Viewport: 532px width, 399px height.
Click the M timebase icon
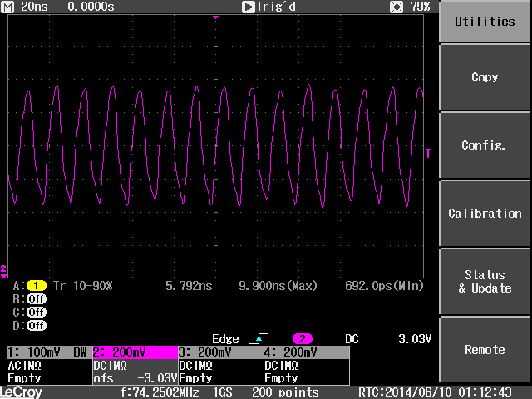click(7, 7)
